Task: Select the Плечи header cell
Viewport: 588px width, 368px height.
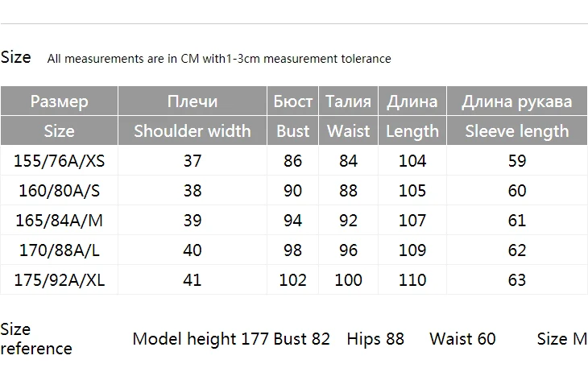Action: pos(193,101)
